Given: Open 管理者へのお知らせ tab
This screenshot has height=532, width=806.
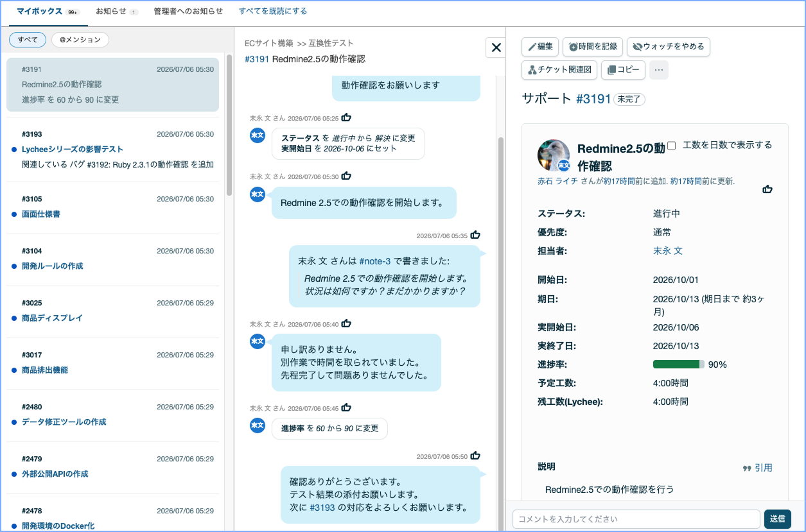Looking at the screenshot, I should coord(188,12).
